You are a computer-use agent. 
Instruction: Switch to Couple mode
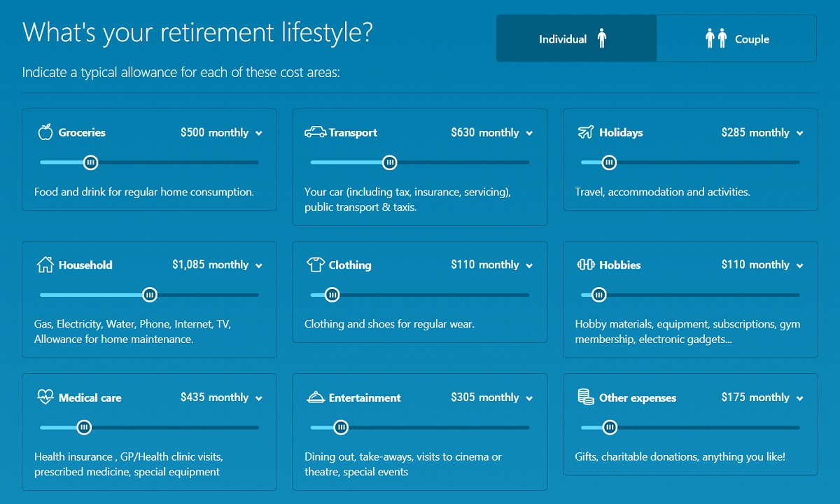[736, 38]
